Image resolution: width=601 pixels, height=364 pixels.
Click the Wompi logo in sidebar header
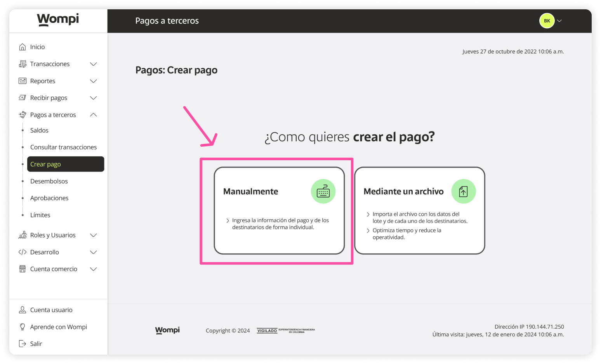point(58,19)
